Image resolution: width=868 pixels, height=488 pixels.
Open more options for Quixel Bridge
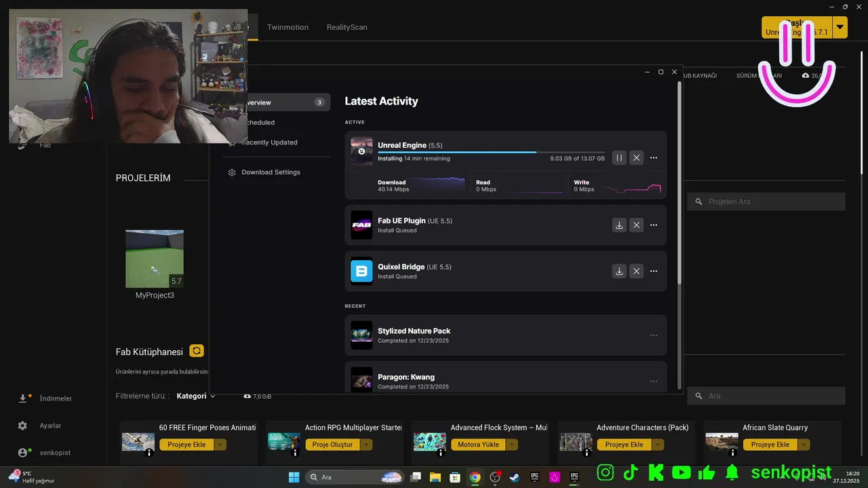click(x=654, y=271)
